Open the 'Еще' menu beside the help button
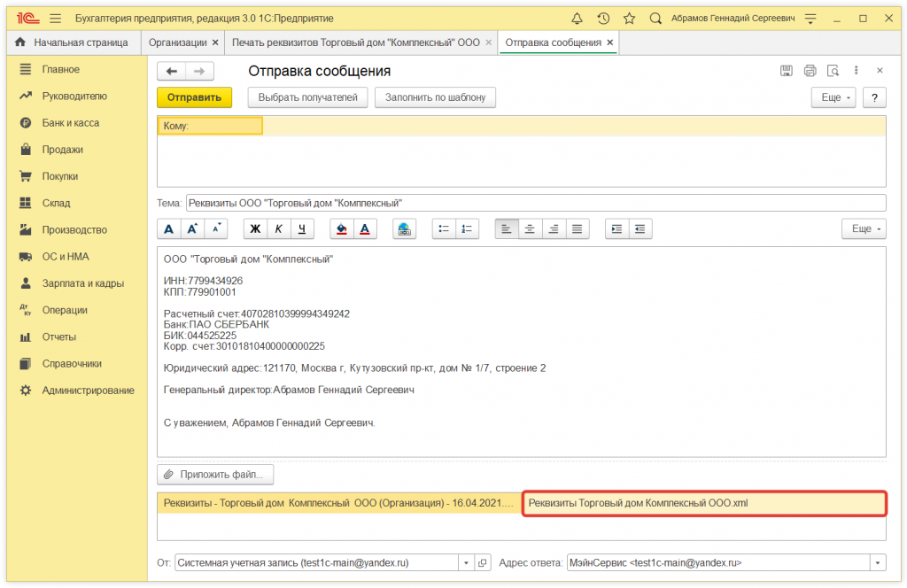Image resolution: width=907 pixels, height=588 pixels. pos(836,97)
